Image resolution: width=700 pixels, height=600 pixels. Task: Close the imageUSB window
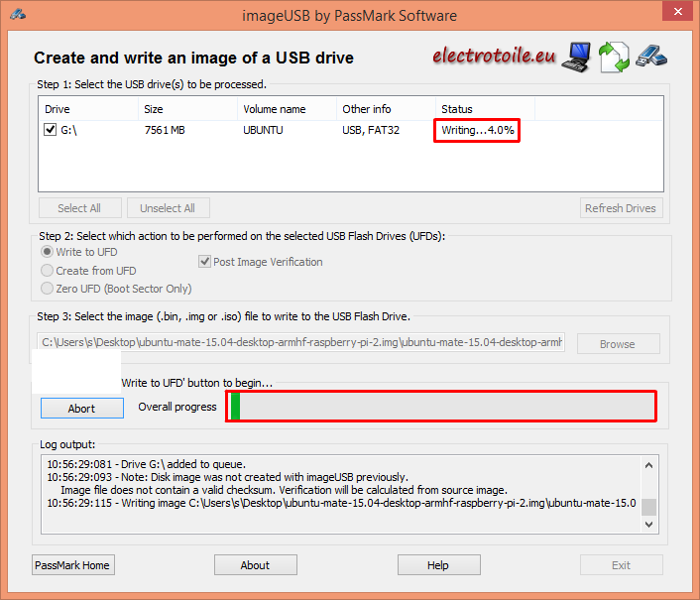677,11
